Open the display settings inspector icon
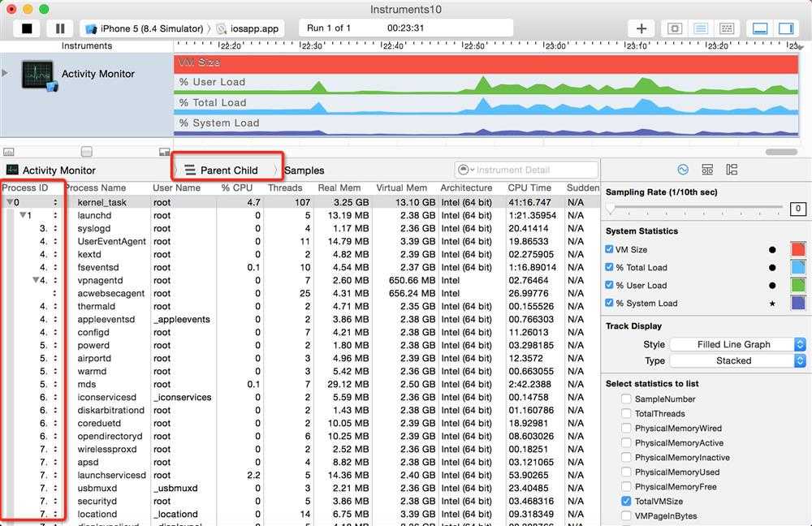The height and width of the screenshot is (526, 812). (707, 170)
